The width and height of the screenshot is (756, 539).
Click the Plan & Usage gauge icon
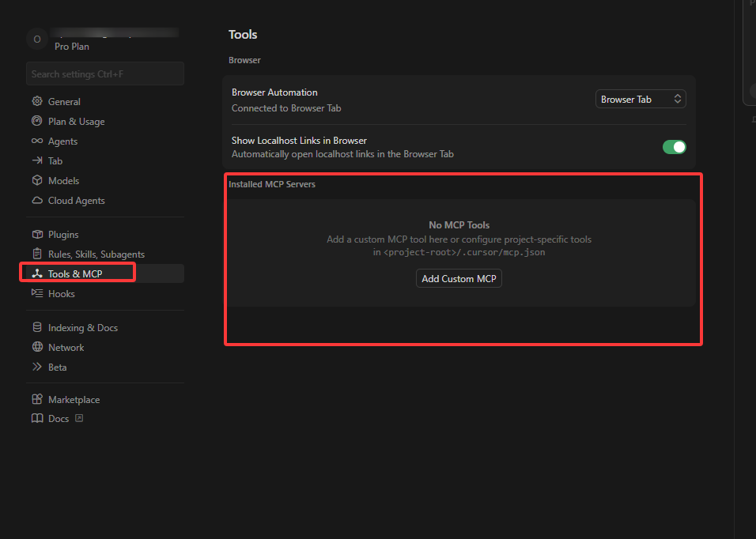[37, 121]
